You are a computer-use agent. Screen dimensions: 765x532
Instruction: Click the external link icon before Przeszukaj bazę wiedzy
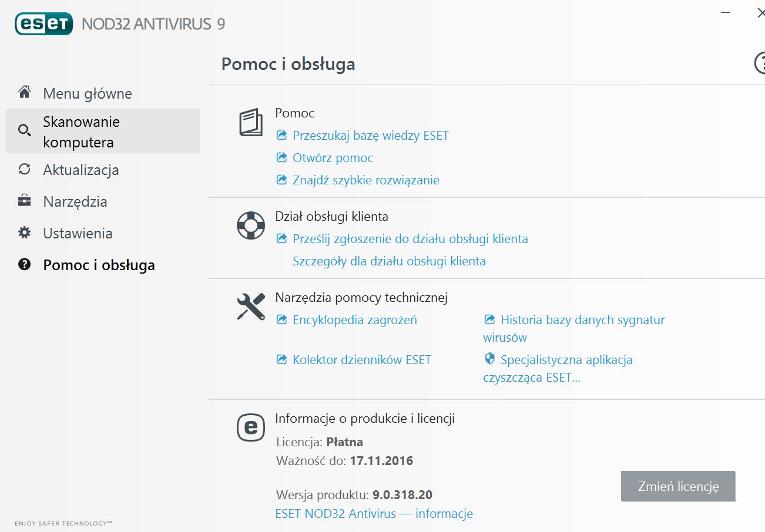(x=281, y=136)
